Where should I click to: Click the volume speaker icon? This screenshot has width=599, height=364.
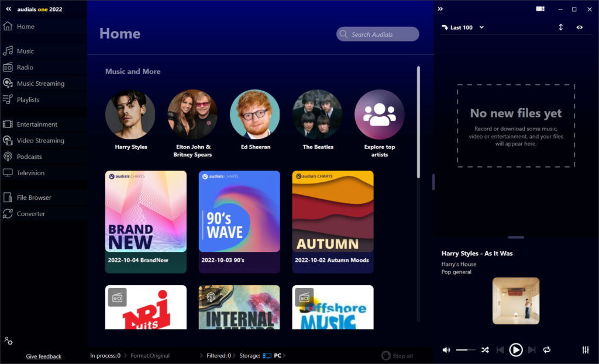(446, 350)
